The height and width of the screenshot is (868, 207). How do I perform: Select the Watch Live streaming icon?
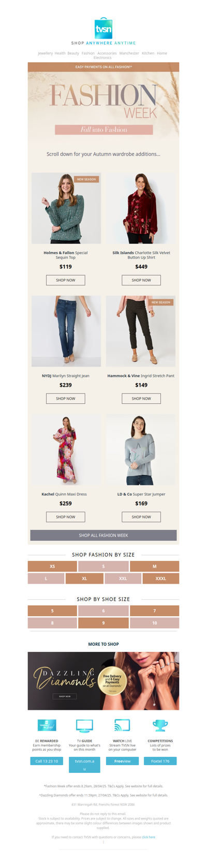pos(122,725)
